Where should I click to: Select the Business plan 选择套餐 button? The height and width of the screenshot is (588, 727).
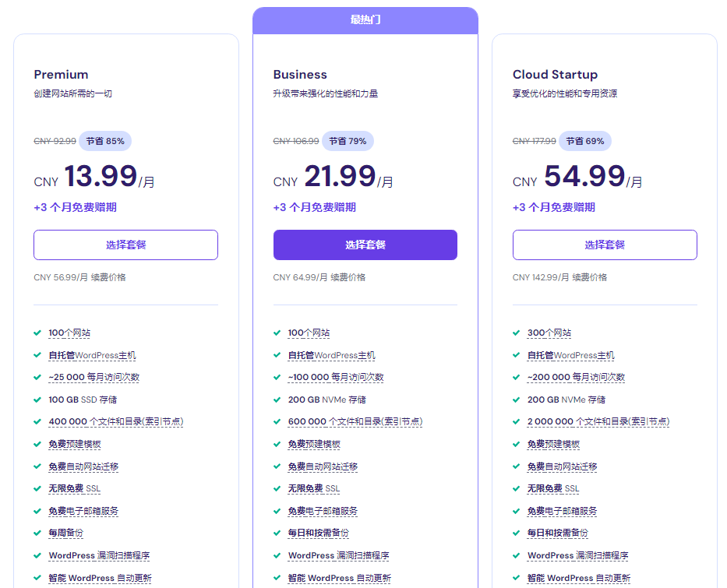[365, 245]
